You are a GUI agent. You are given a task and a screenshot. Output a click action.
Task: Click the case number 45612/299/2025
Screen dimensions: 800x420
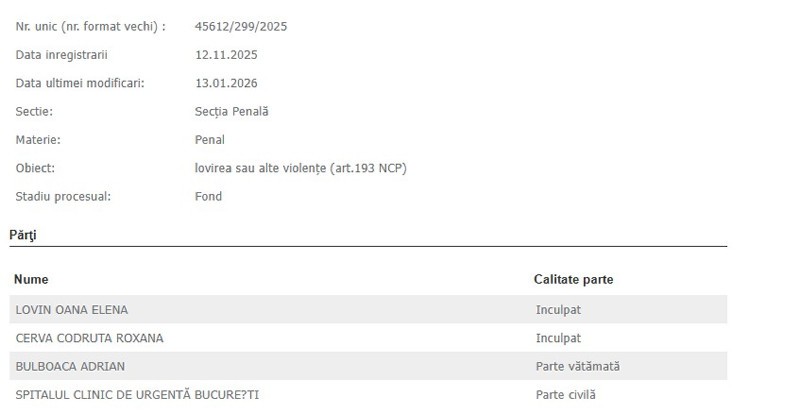[241, 26]
